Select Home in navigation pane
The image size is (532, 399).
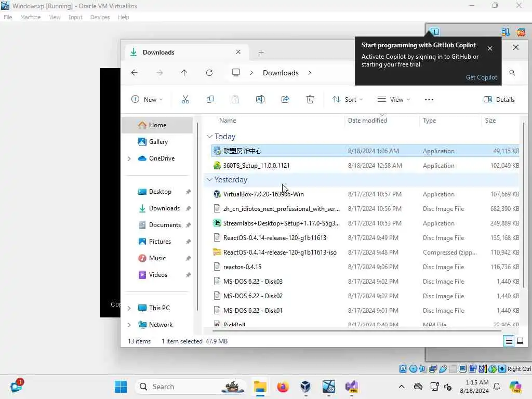click(157, 125)
